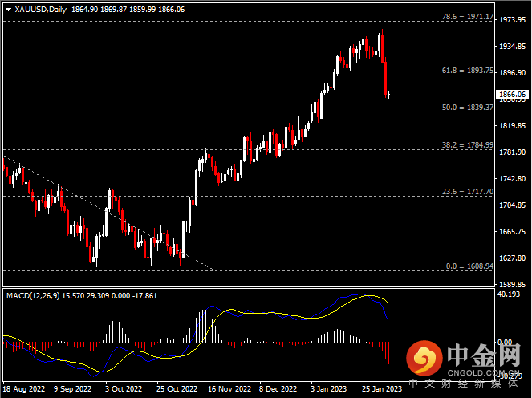532x398 pixels.
Task: Click the current price tag 1866.06
Action: (510, 94)
